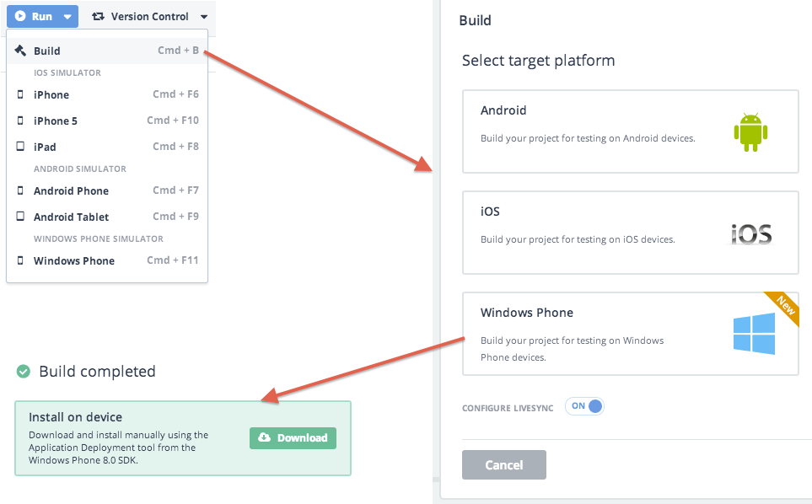Click the tablet icon beside iPad
Image resolution: width=812 pixels, height=504 pixels.
20,147
